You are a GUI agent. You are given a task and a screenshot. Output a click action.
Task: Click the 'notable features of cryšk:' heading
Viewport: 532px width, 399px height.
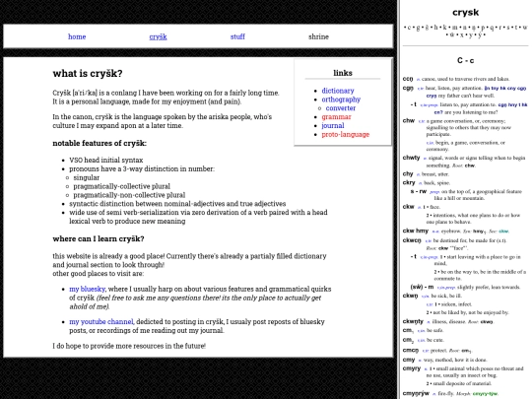pos(100,143)
